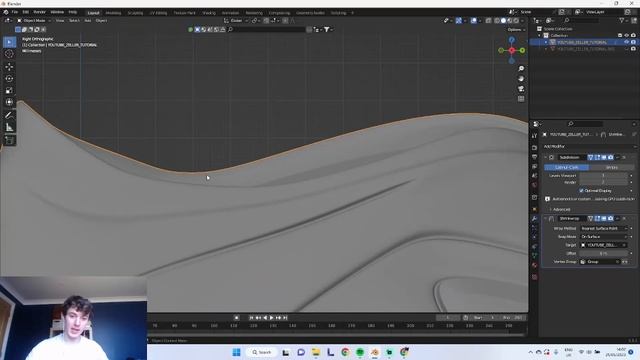Switch to the Modeling workspace tab

pyautogui.click(x=113, y=13)
